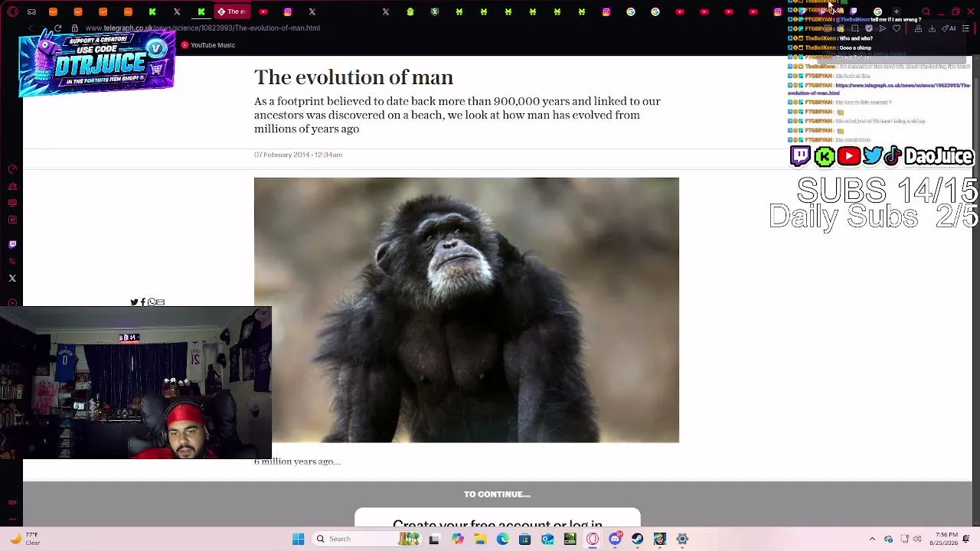This screenshot has height=551, width=980.
Task: Open Outlook from the taskbar
Action: [547, 539]
